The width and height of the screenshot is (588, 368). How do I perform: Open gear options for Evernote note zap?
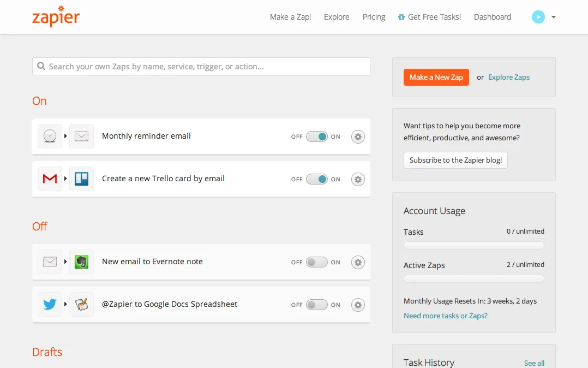pyautogui.click(x=358, y=263)
